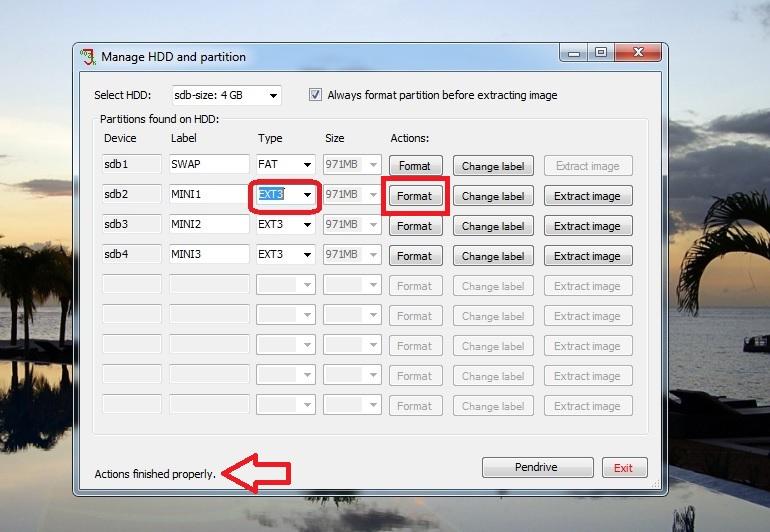Screen dimensions: 770x532
Task: Click the sdb4 device field
Action: click(132, 254)
